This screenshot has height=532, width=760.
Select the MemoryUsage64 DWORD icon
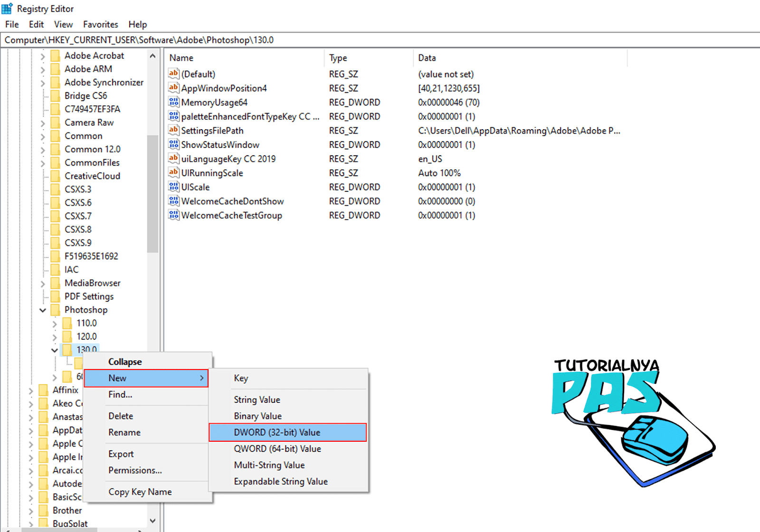[174, 102]
